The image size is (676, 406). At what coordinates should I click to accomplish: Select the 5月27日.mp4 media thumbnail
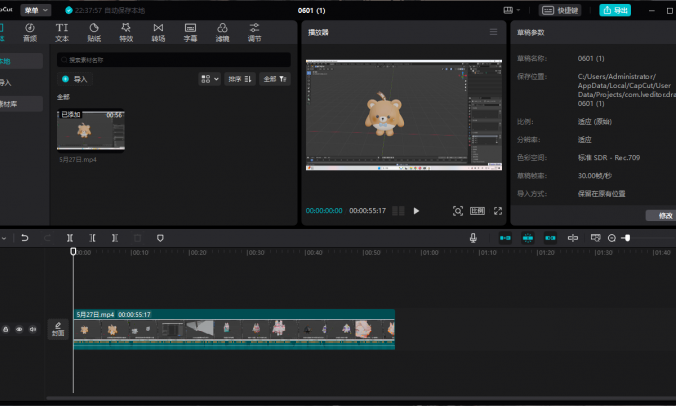pos(91,131)
